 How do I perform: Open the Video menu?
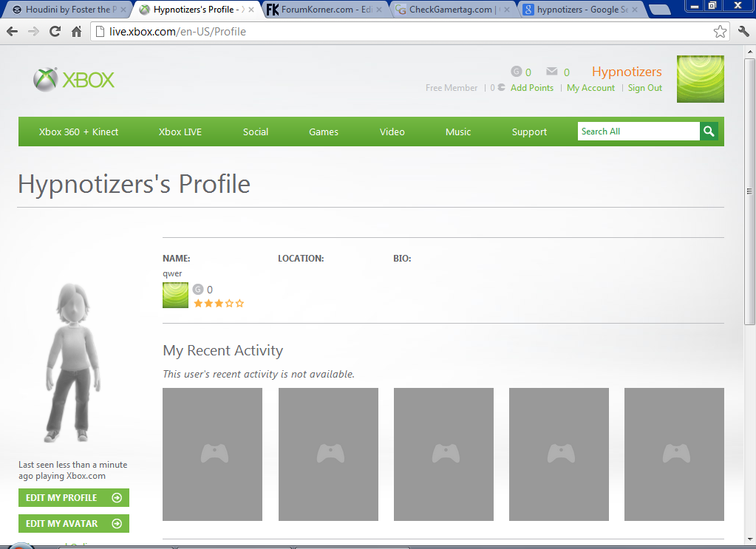(x=392, y=132)
